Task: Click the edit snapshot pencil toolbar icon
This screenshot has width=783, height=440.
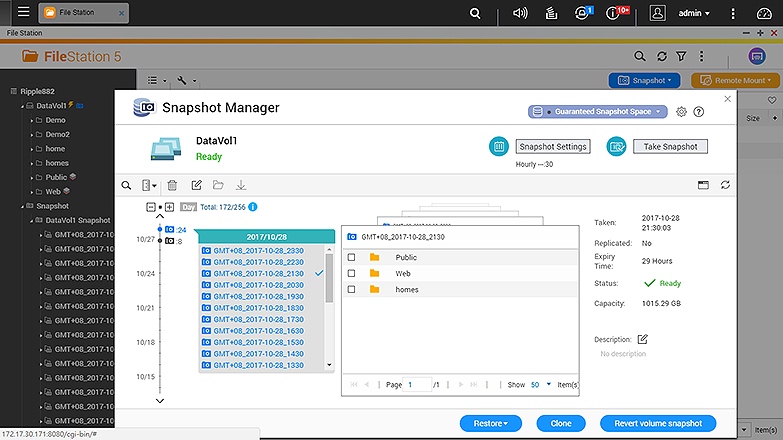Action: pos(196,185)
